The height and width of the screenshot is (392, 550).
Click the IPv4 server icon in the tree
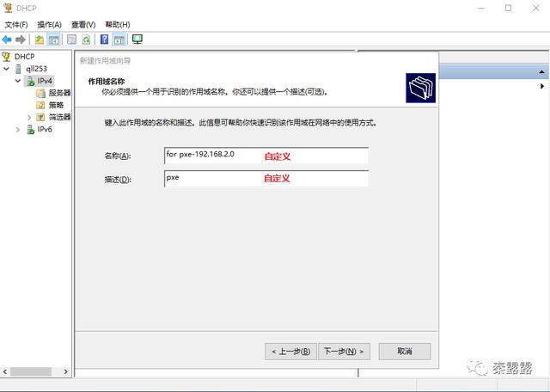(x=31, y=81)
